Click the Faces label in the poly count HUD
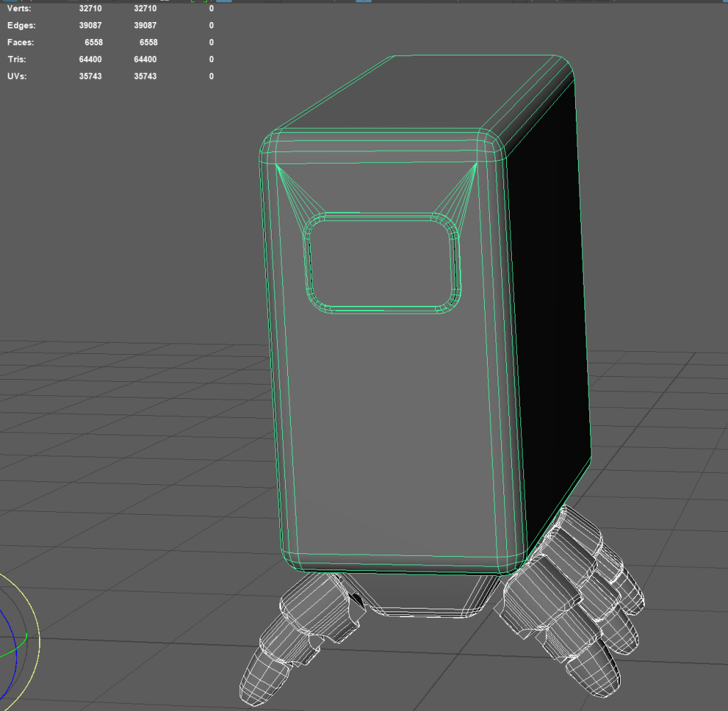 [21, 43]
